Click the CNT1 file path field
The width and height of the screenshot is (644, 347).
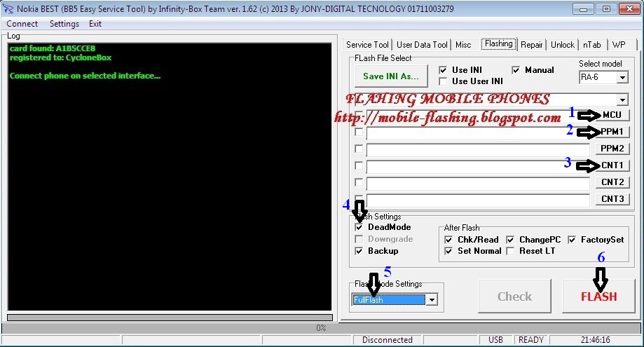[x=478, y=167]
